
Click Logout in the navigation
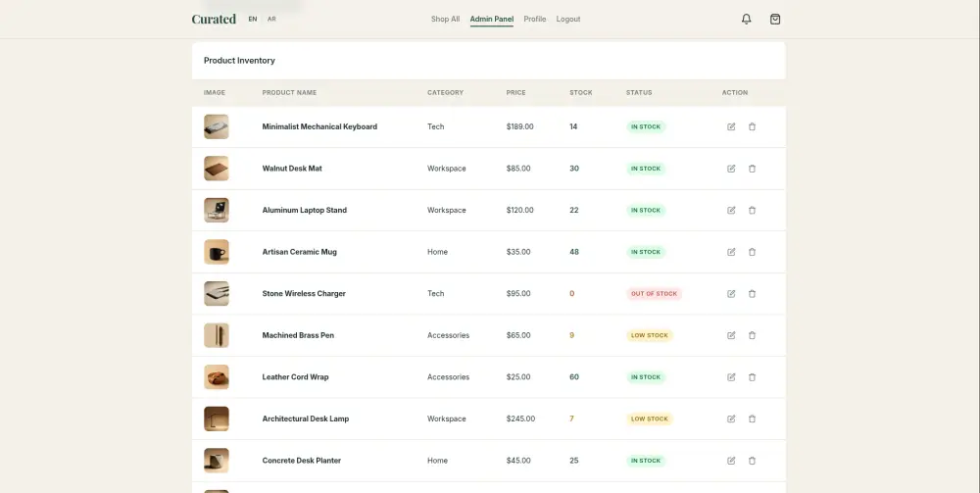[x=568, y=20]
